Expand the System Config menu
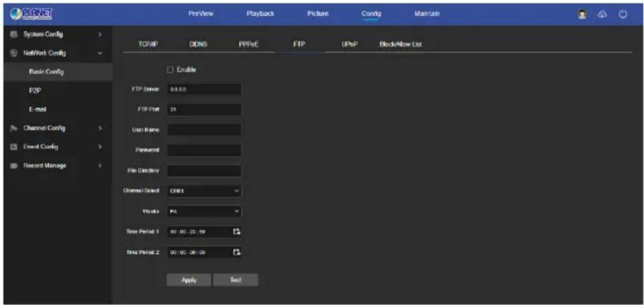The image size is (644, 305). click(x=100, y=34)
